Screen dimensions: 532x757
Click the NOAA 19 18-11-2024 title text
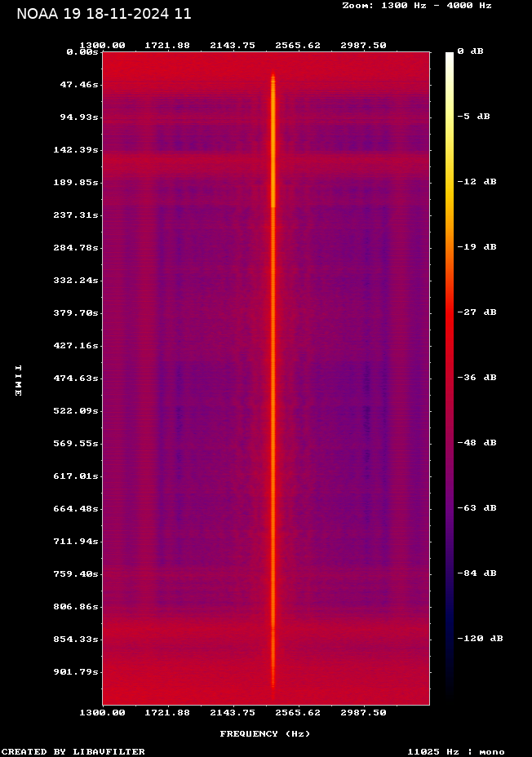(104, 14)
